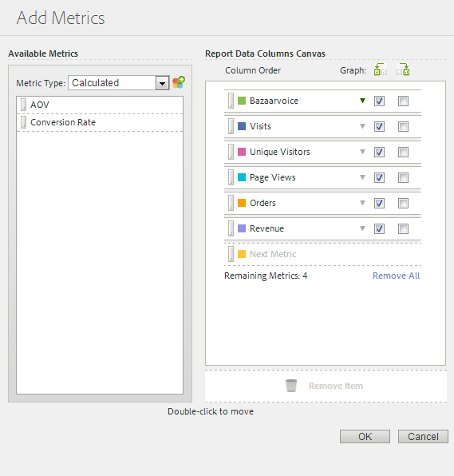Select AOV in Available Metrics
Image resolution: width=454 pixels, height=476 pixels.
(x=100, y=105)
